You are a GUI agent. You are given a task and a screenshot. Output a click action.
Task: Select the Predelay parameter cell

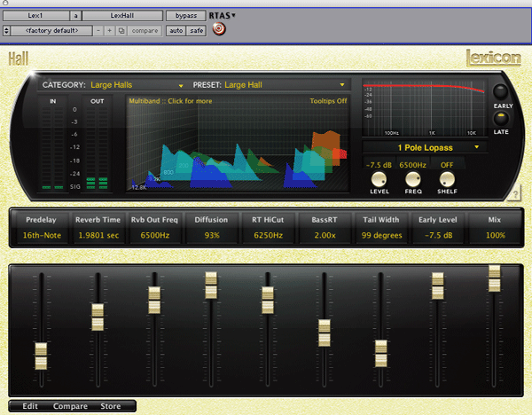point(41,227)
